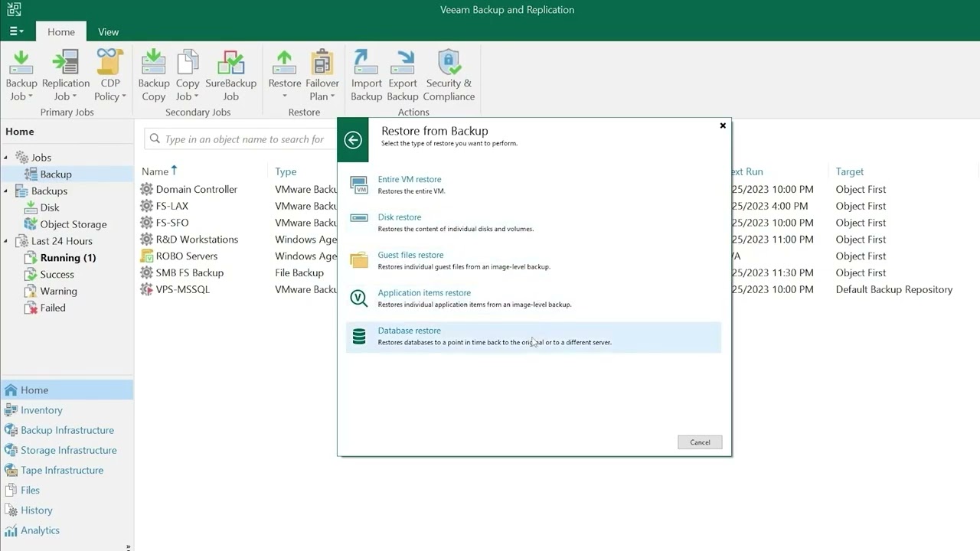Choose Disk restore link
The width and height of the screenshot is (980, 551).
[x=400, y=217]
